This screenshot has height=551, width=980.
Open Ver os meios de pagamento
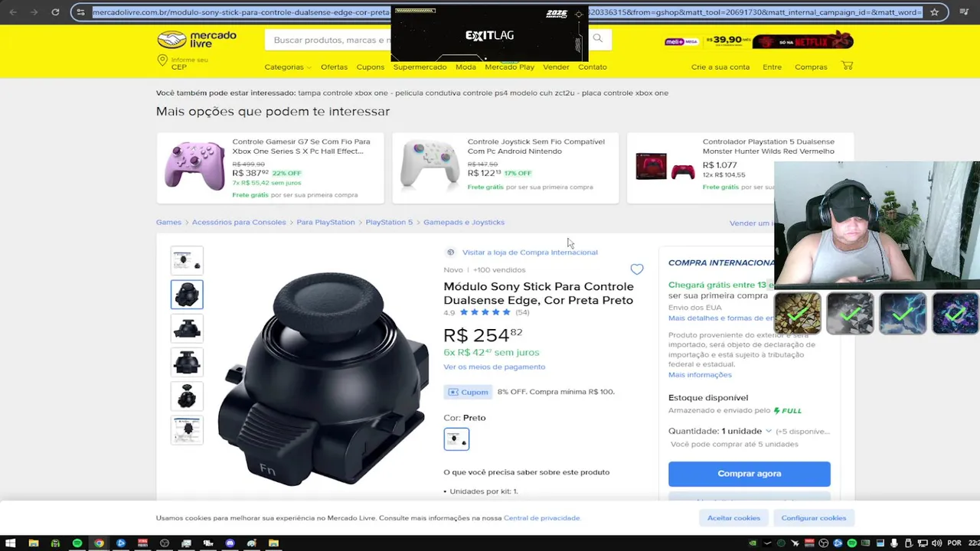point(494,367)
